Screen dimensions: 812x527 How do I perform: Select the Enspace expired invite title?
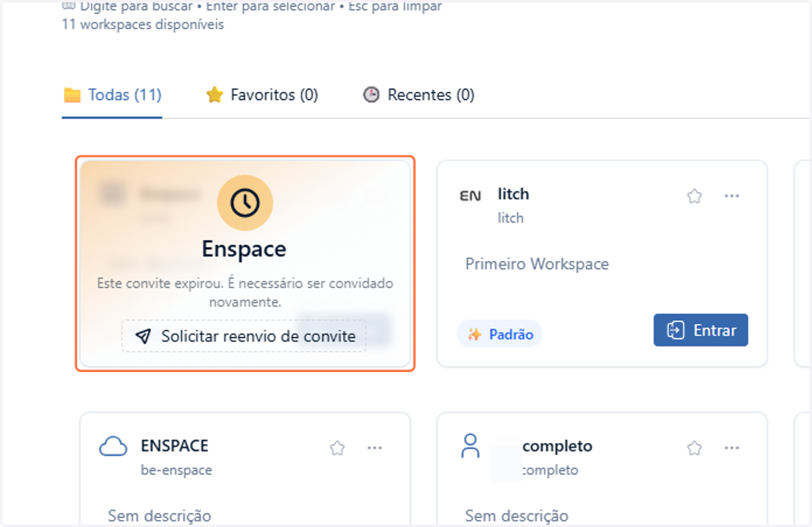[244, 249]
